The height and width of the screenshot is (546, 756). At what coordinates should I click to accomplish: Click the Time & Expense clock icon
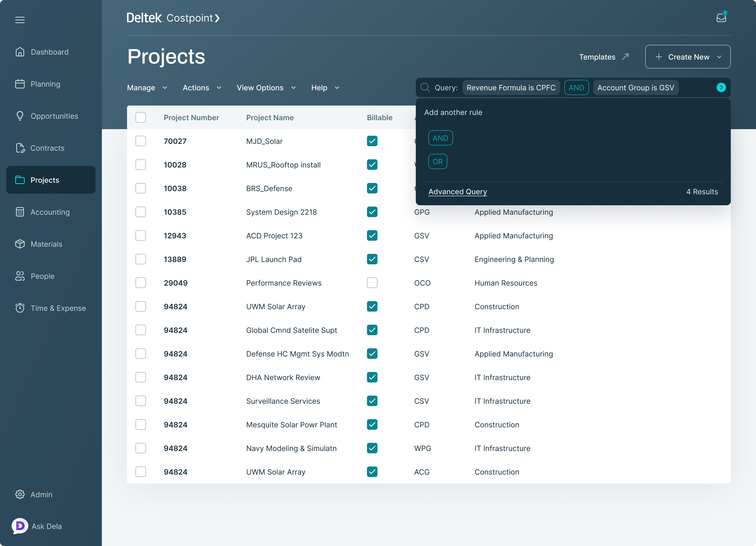(20, 308)
